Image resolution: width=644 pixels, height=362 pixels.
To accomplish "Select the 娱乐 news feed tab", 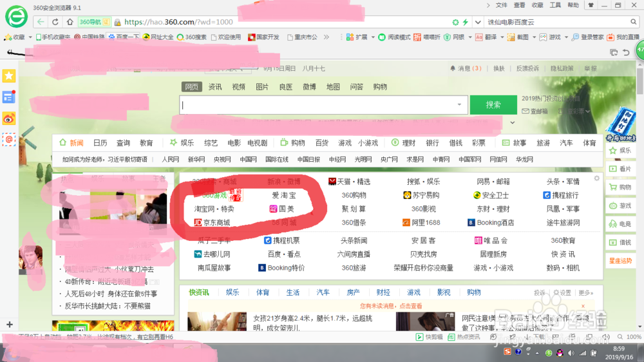I will [232, 292].
